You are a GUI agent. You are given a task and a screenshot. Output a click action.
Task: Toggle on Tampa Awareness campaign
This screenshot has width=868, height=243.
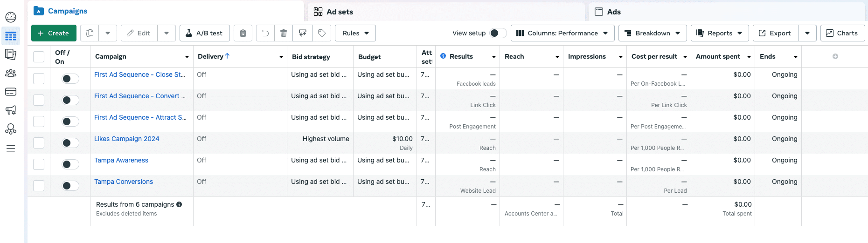70,164
